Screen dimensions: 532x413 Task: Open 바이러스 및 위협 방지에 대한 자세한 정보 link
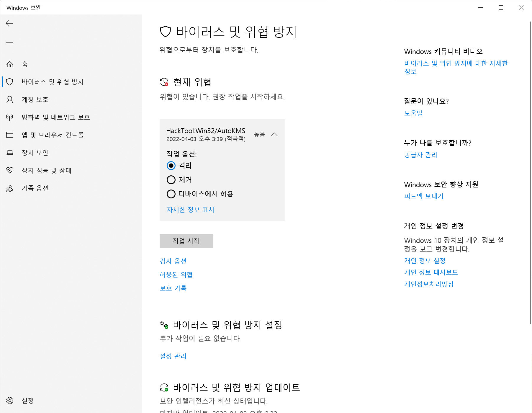pos(456,67)
